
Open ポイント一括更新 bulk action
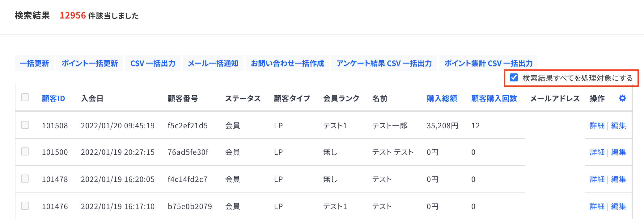pyautogui.click(x=90, y=63)
